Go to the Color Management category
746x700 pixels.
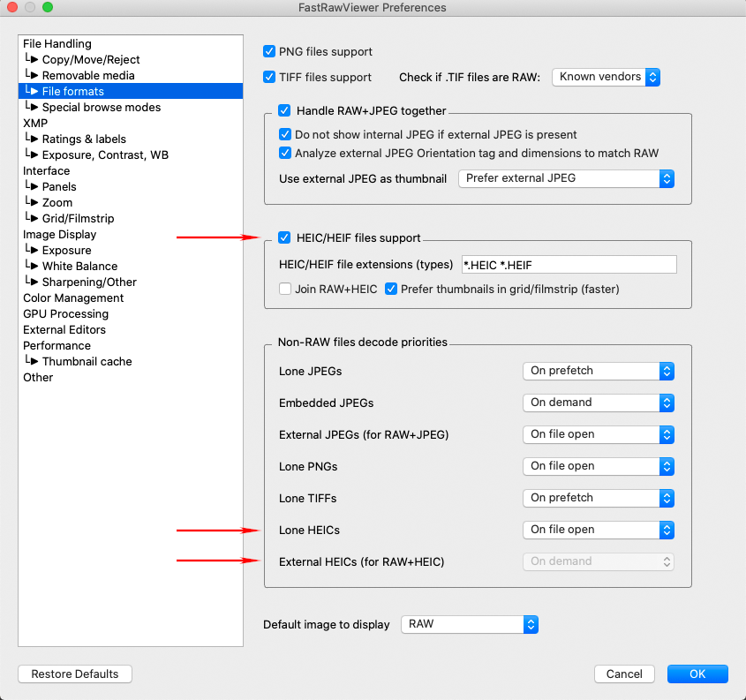[73, 298]
